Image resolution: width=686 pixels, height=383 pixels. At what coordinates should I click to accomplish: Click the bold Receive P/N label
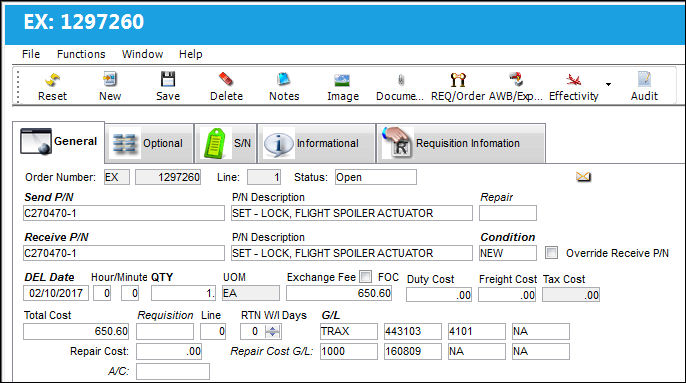coord(56,237)
